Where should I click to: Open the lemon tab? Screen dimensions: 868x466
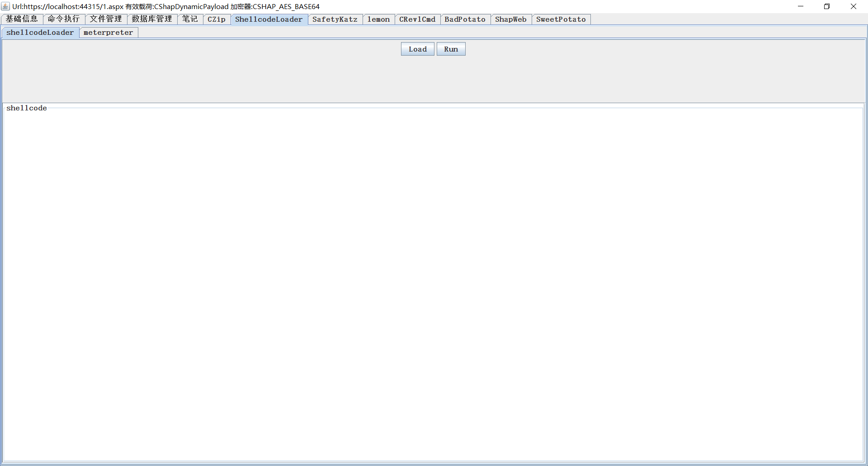tap(378, 19)
